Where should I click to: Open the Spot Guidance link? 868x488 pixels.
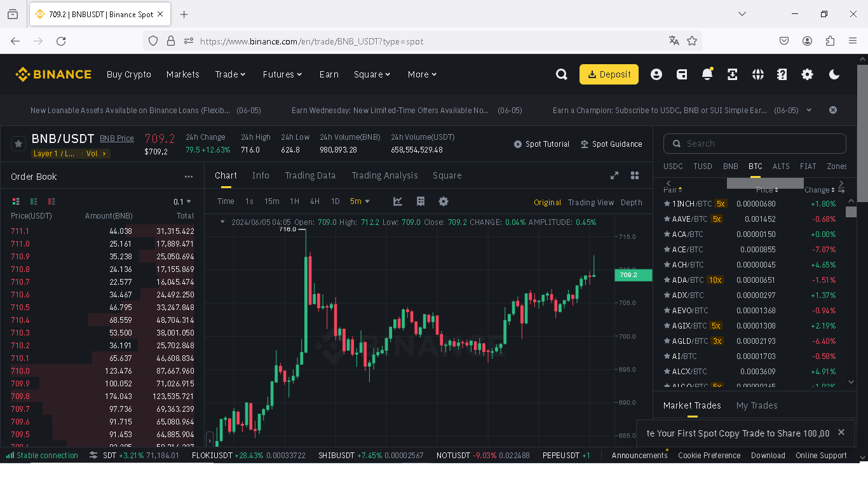point(611,144)
